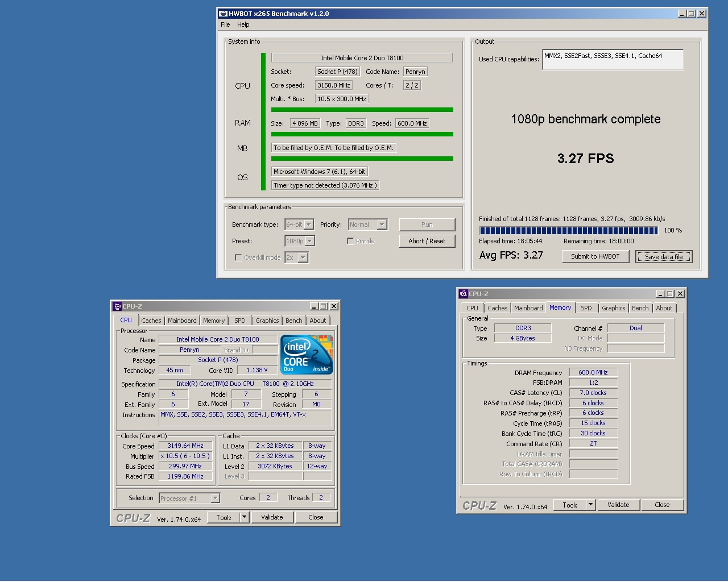Image resolution: width=728 pixels, height=582 pixels.
Task: Open Bench tab in left CPU-Z window
Action: (x=294, y=321)
